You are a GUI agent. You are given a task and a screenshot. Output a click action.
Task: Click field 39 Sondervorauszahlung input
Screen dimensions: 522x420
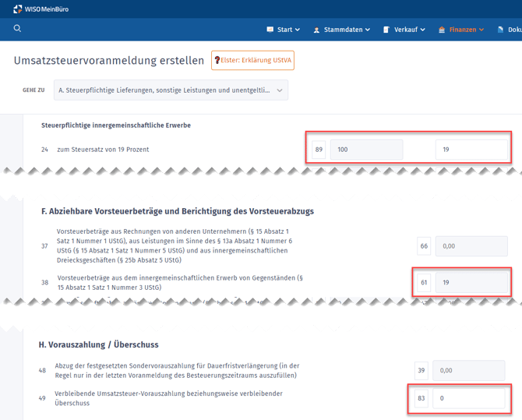(469, 370)
